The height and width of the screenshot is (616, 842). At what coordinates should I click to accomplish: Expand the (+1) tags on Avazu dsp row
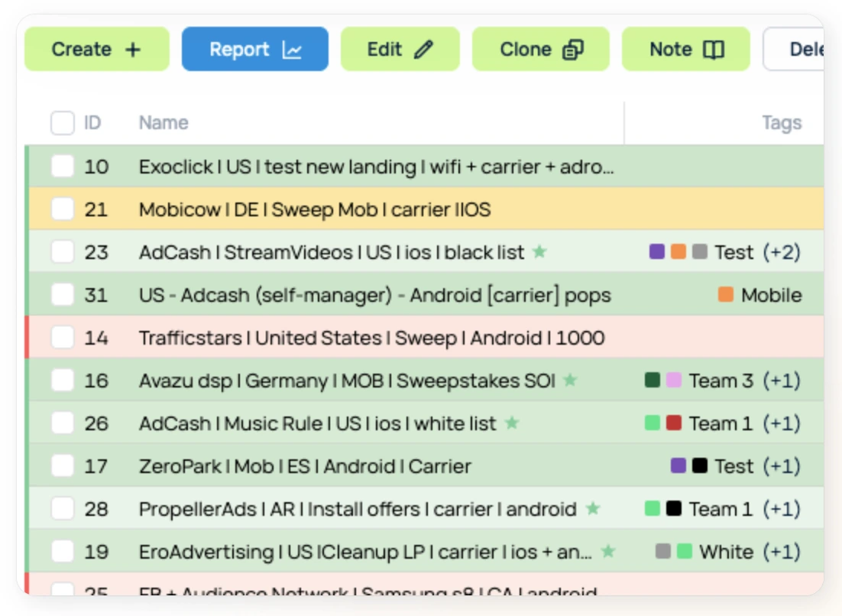point(782,381)
